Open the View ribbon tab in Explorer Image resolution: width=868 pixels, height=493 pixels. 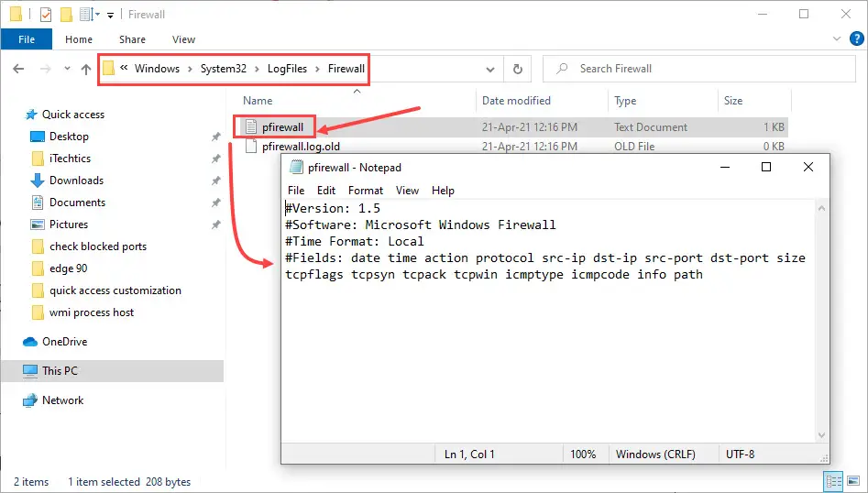click(x=184, y=39)
